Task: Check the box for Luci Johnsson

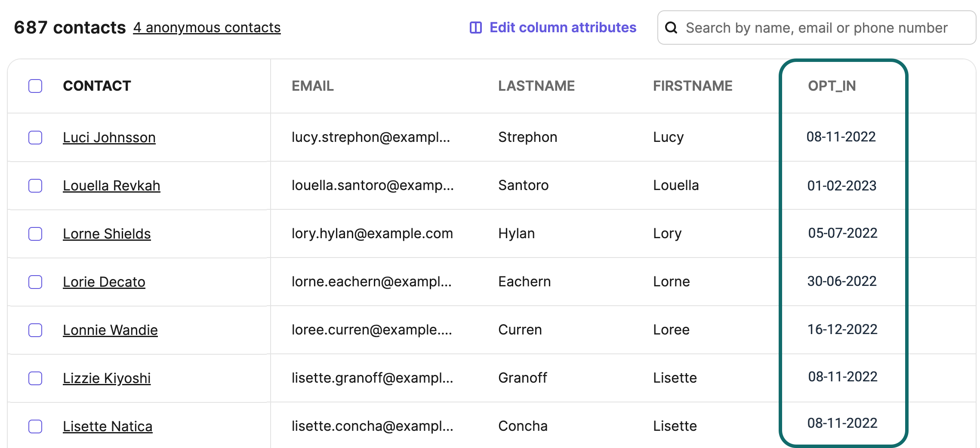Action: click(x=35, y=138)
